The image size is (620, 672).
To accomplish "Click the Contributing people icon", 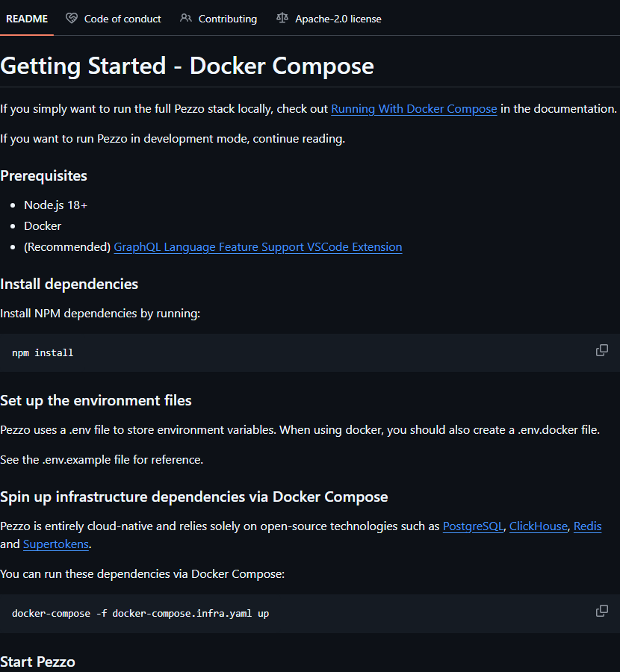I will [186, 19].
